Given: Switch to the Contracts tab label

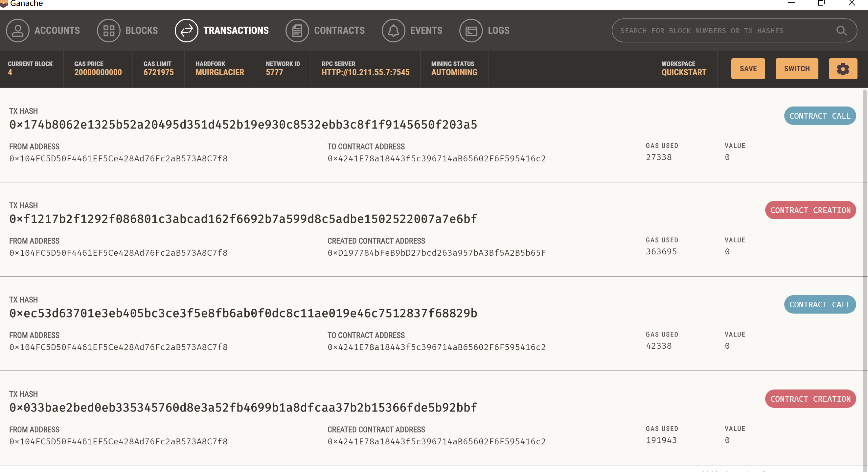Looking at the screenshot, I should tap(339, 31).
